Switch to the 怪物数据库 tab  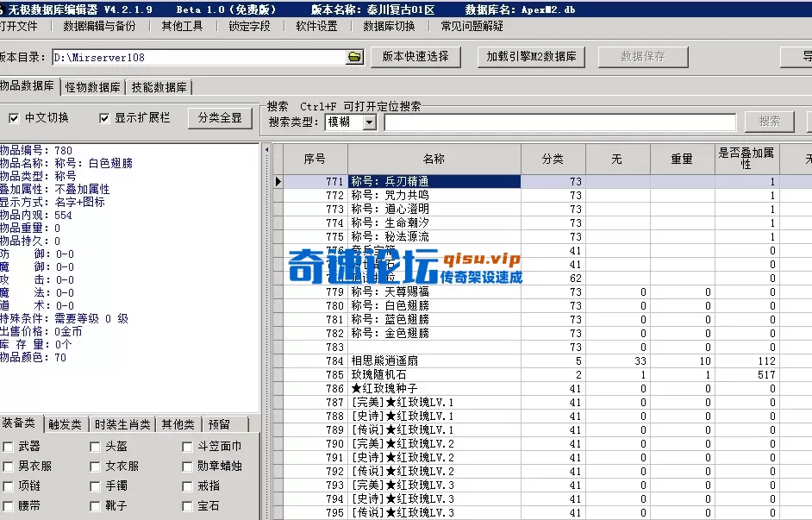[x=93, y=88]
